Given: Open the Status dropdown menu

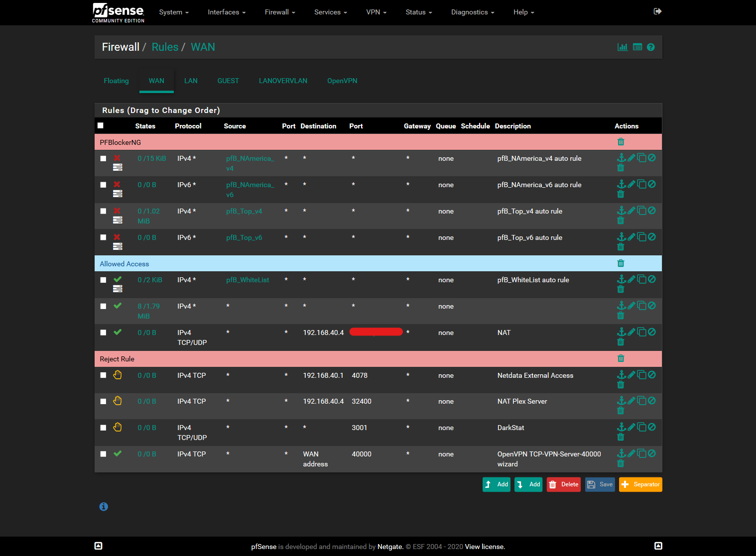Looking at the screenshot, I should [419, 12].
